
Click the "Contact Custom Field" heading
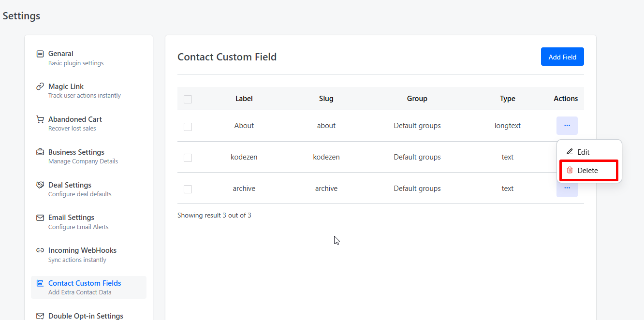point(227,57)
